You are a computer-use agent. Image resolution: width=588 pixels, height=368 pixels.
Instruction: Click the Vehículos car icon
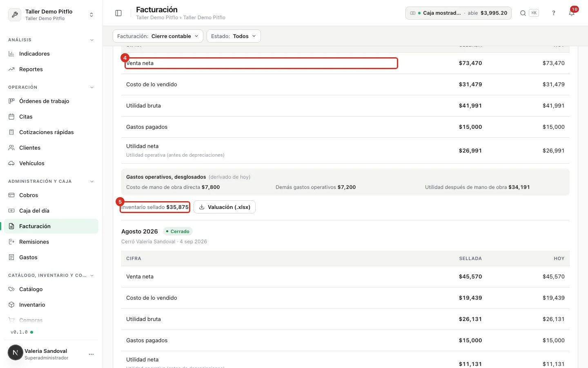(x=11, y=163)
